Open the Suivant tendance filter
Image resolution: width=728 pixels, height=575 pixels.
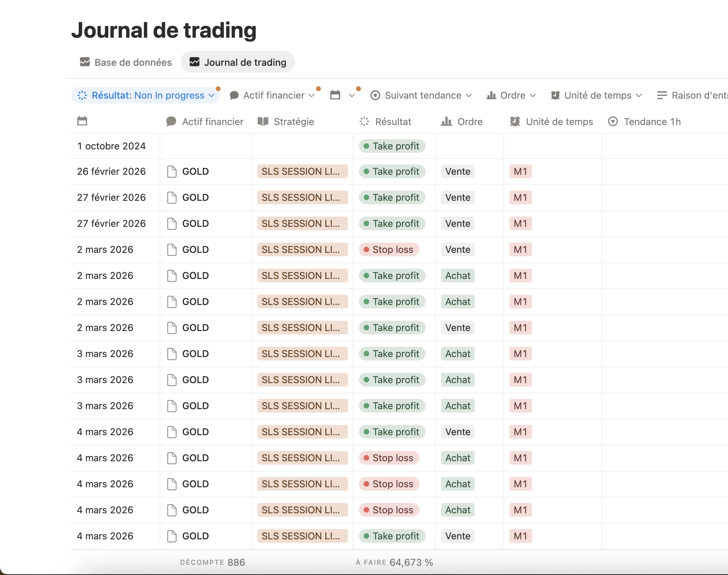click(x=421, y=95)
